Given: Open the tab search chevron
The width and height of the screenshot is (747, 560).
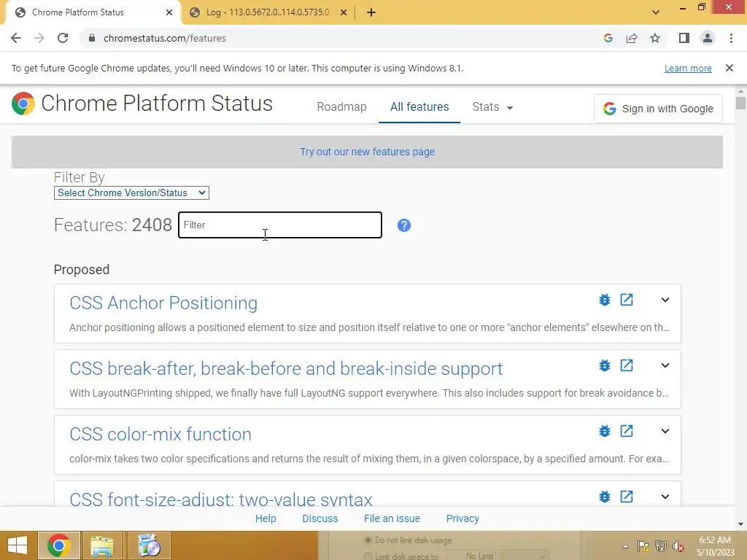Looking at the screenshot, I should (656, 12).
